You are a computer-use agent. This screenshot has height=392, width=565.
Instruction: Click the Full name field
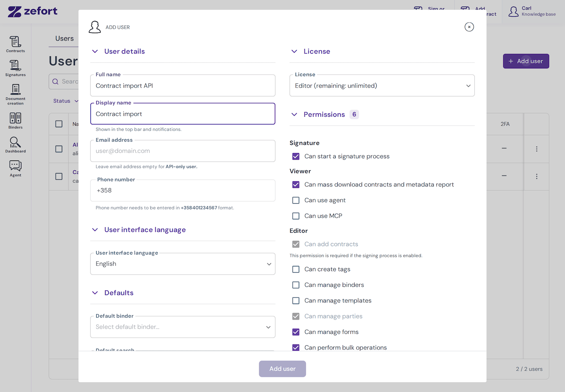click(183, 86)
